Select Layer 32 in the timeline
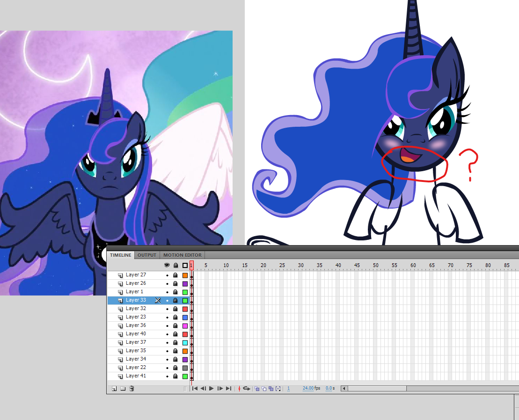This screenshot has width=519, height=420. (136, 309)
